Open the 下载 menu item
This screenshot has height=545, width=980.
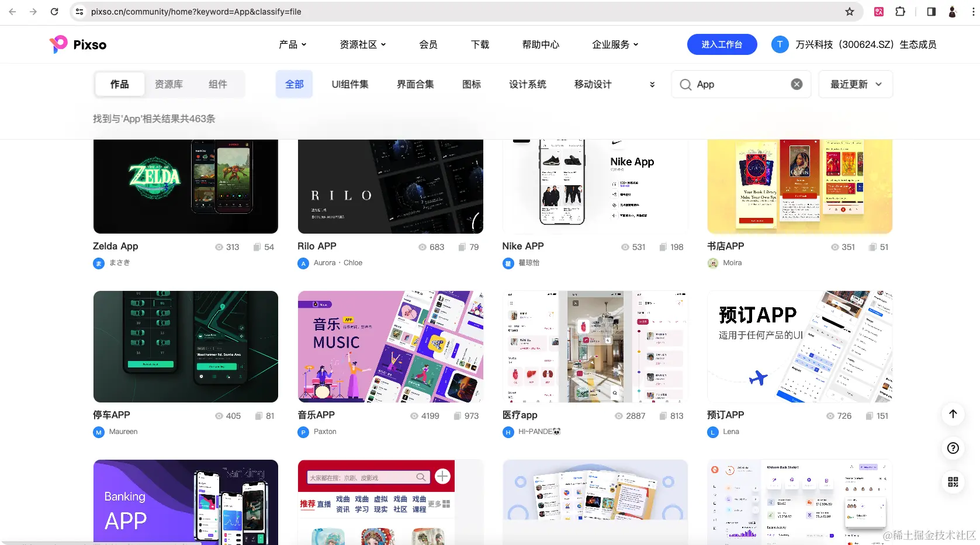coord(480,44)
